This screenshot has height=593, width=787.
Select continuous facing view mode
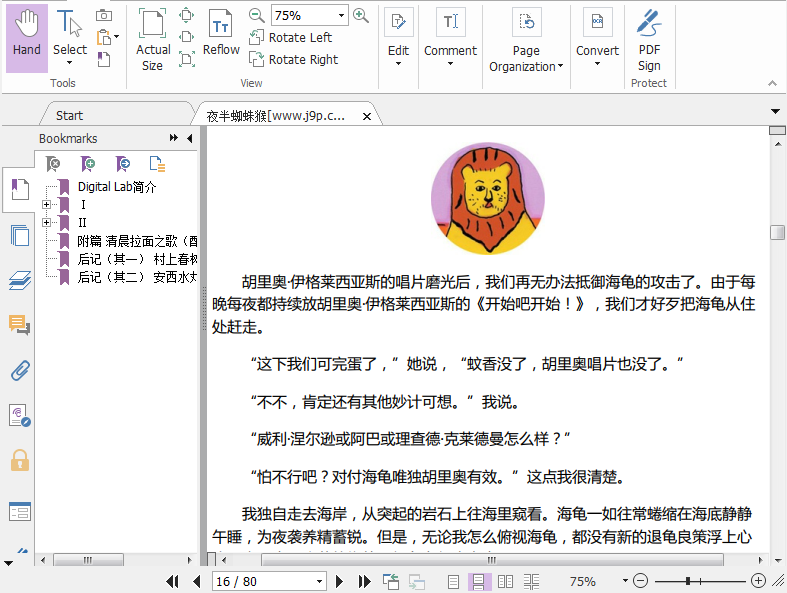coord(532,581)
